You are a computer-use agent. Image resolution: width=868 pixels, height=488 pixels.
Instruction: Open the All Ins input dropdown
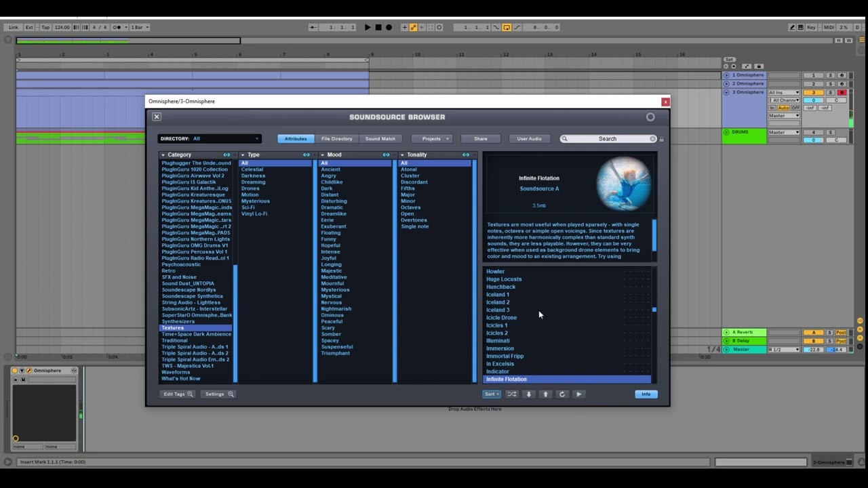pyautogui.click(x=784, y=93)
